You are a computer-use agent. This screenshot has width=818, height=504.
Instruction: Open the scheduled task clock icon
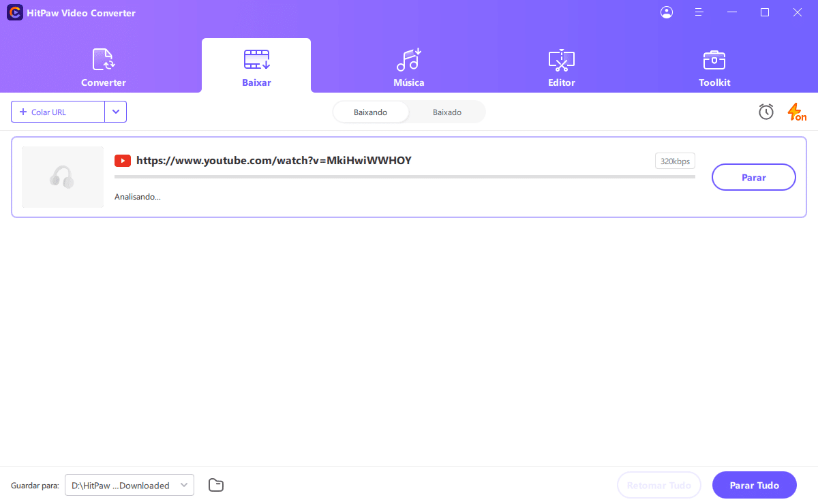tap(766, 112)
